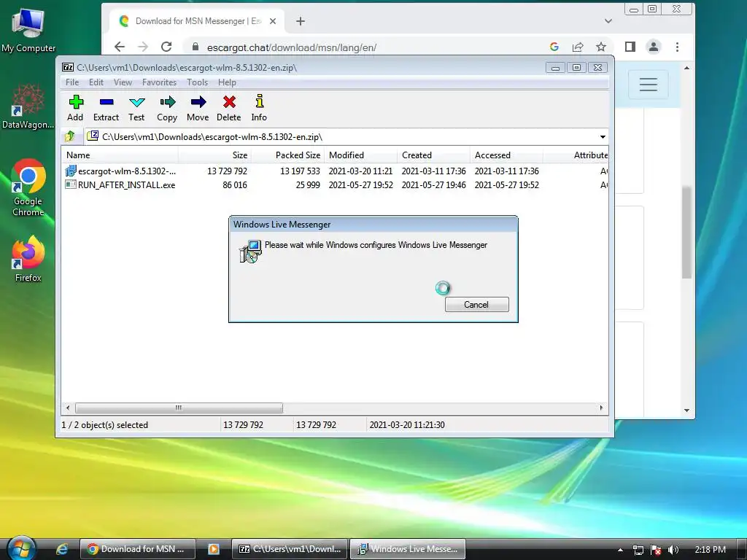Click the 2:18 PM clock
Screen dimensions: 747x560
tap(711, 550)
